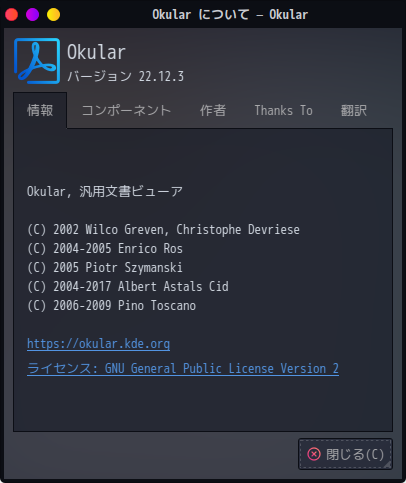Click the Albert Astals Cid copyright line
Image resolution: width=406 pixels, height=483 pixels.
pos(128,286)
